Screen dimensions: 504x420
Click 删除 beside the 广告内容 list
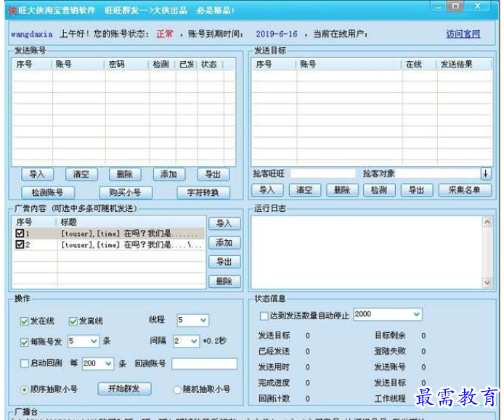[x=224, y=281]
